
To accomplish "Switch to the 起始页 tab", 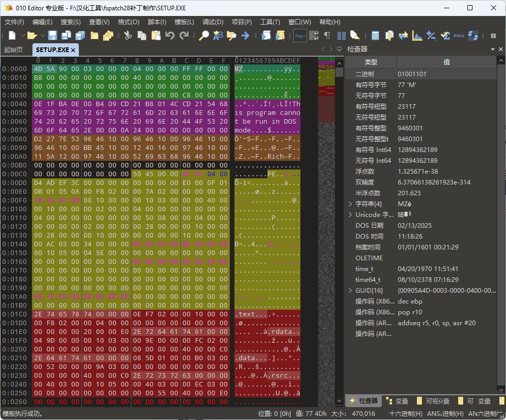I will click(x=13, y=49).
